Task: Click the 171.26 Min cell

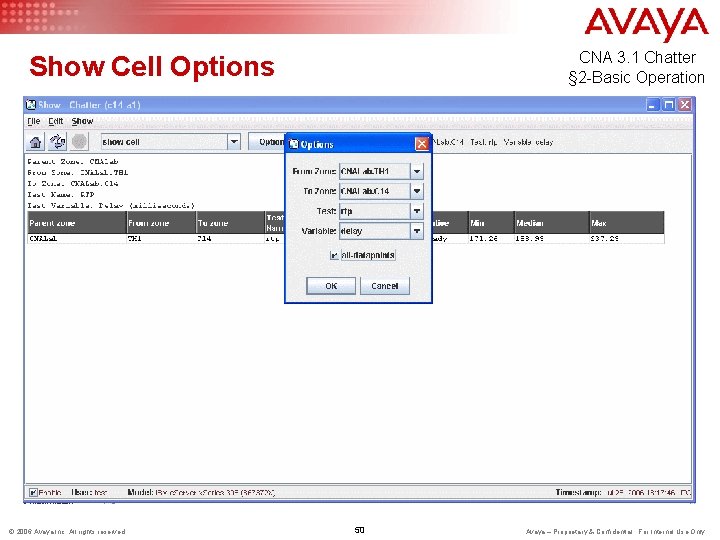Action: [x=491, y=239]
